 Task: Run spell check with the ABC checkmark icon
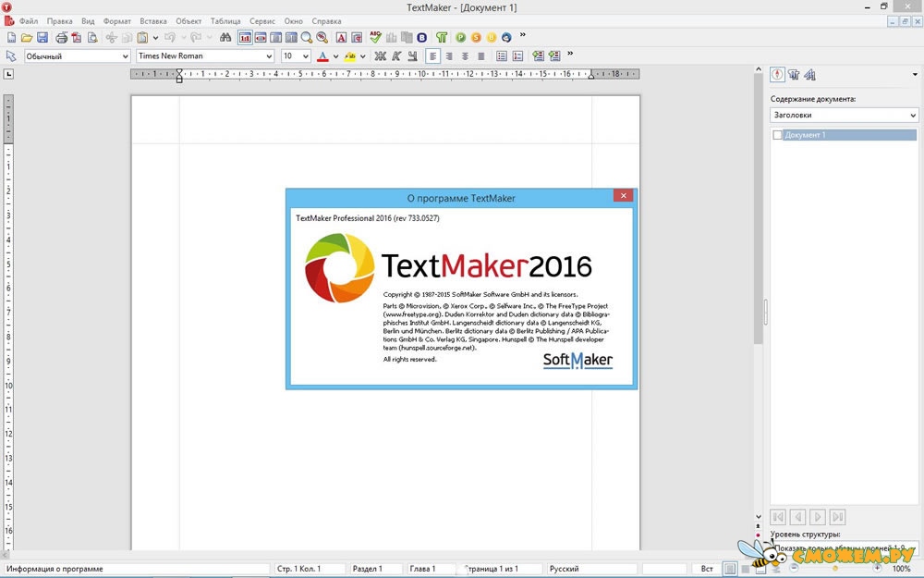coord(375,38)
